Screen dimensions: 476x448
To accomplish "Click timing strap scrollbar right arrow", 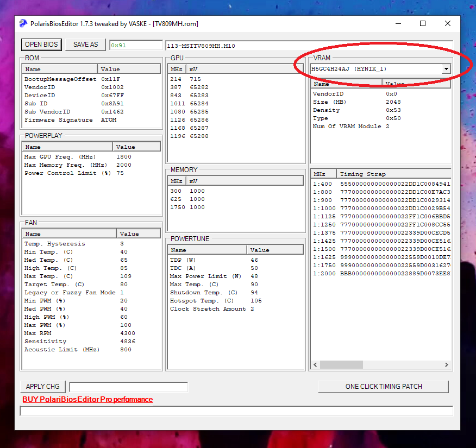I will (446, 364).
